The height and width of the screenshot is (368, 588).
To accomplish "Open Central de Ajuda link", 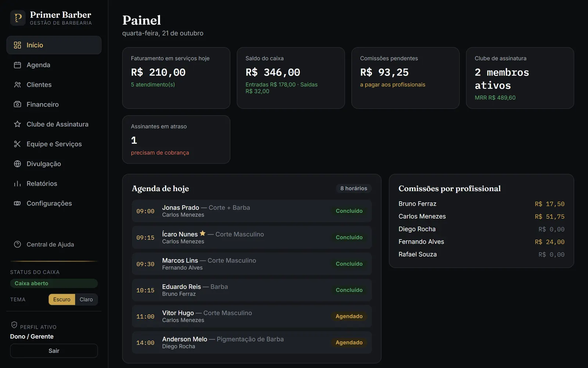I will [54, 244].
